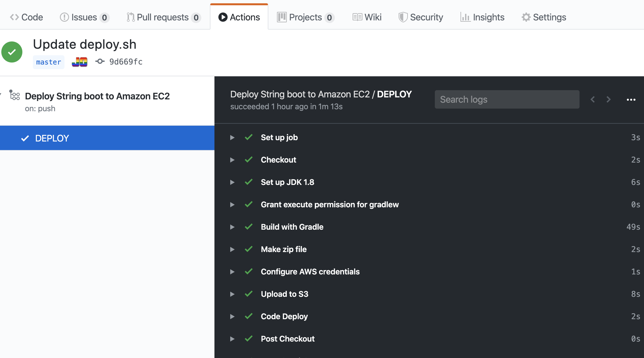The width and height of the screenshot is (644, 358).
Task: Expand the Make zip file step
Action: (232, 249)
